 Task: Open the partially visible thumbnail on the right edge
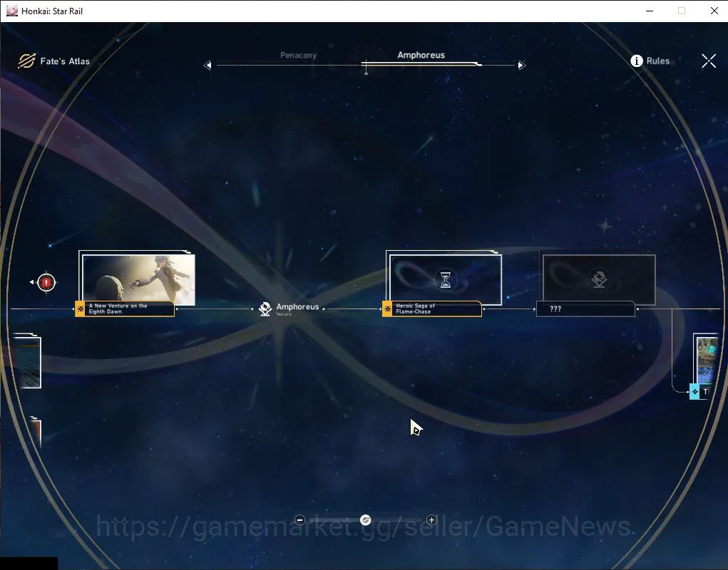[x=707, y=360]
